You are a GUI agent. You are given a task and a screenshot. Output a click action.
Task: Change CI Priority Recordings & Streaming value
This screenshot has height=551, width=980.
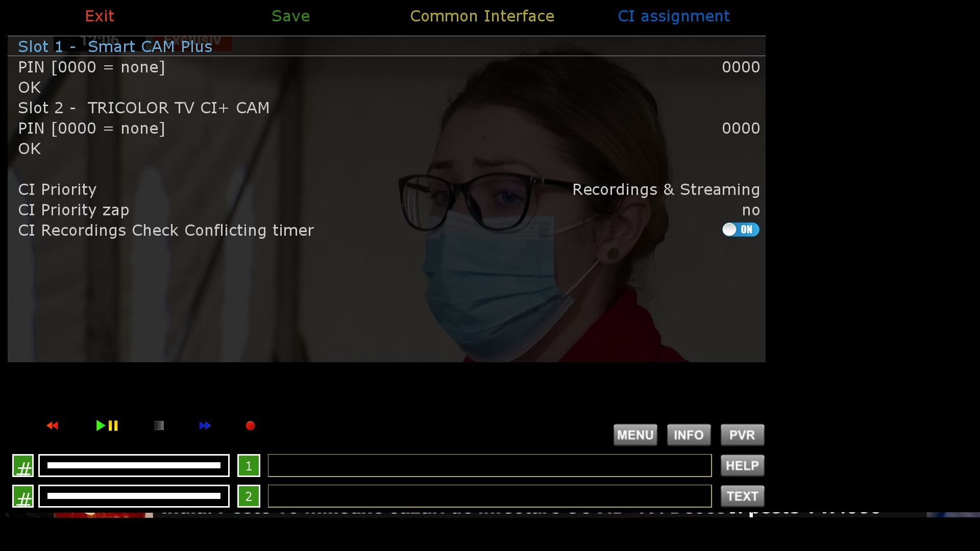tap(666, 190)
